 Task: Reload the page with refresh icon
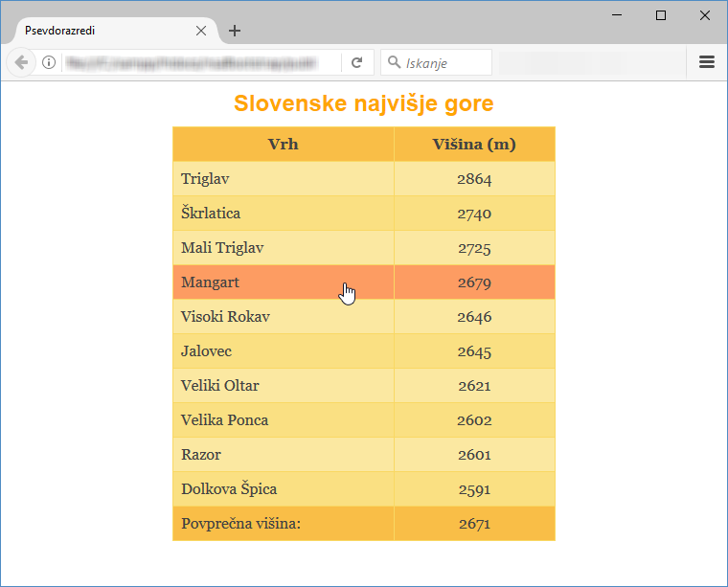pyautogui.click(x=356, y=62)
